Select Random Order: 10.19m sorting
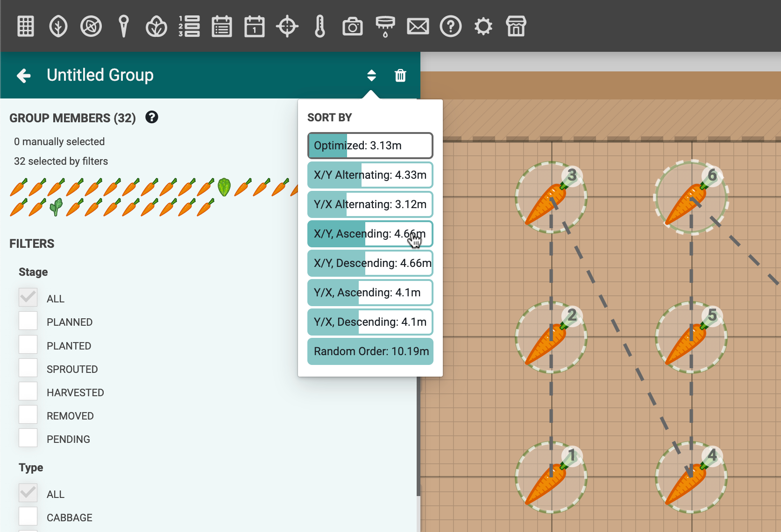 [x=370, y=351]
